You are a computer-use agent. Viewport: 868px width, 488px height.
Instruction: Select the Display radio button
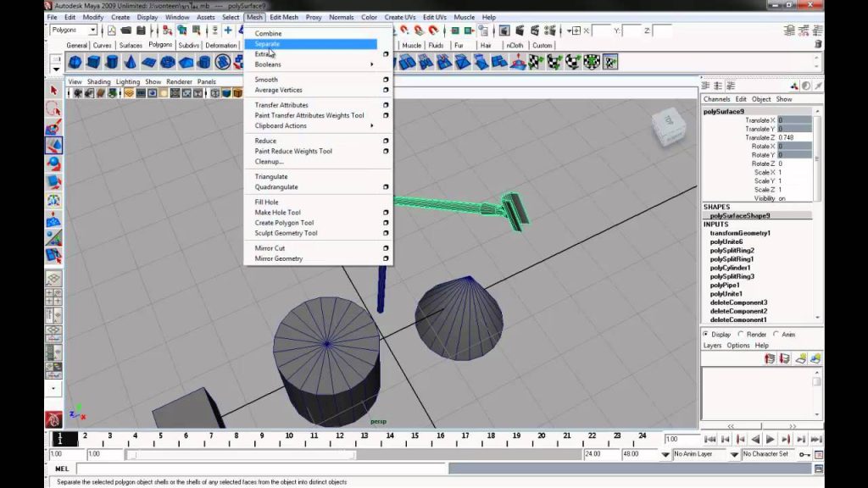tap(705, 334)
